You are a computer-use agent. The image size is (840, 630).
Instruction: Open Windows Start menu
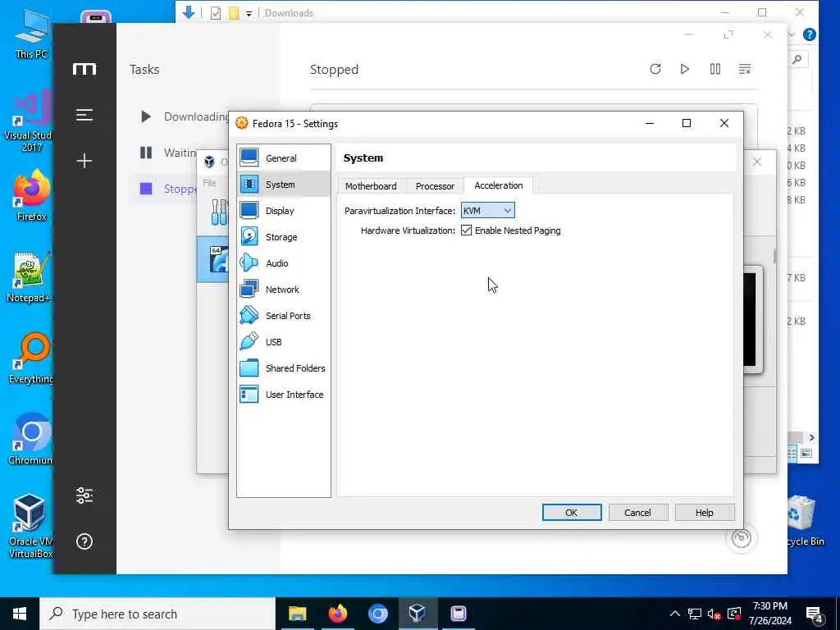(20, 614)
